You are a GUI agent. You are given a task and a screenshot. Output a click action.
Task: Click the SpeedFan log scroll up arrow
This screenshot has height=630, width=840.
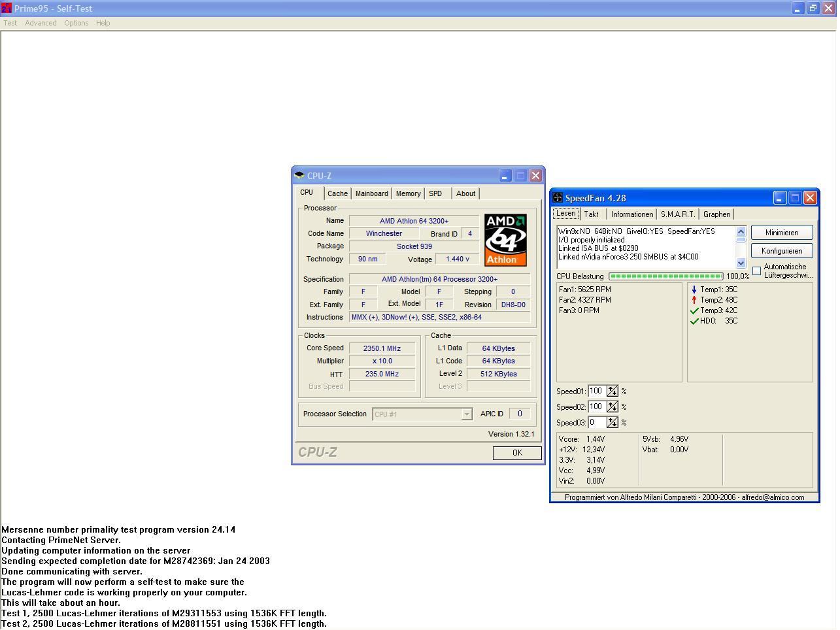click(741, 231)
